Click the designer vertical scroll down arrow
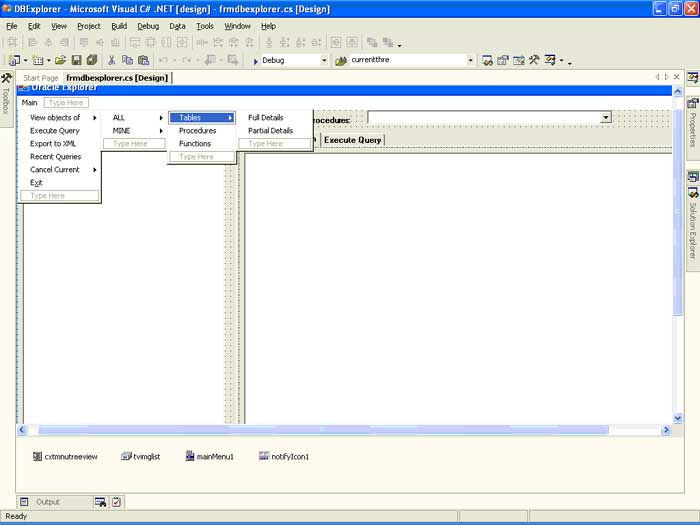The width and height of the screenshot is (700, 525). point(677,418)
